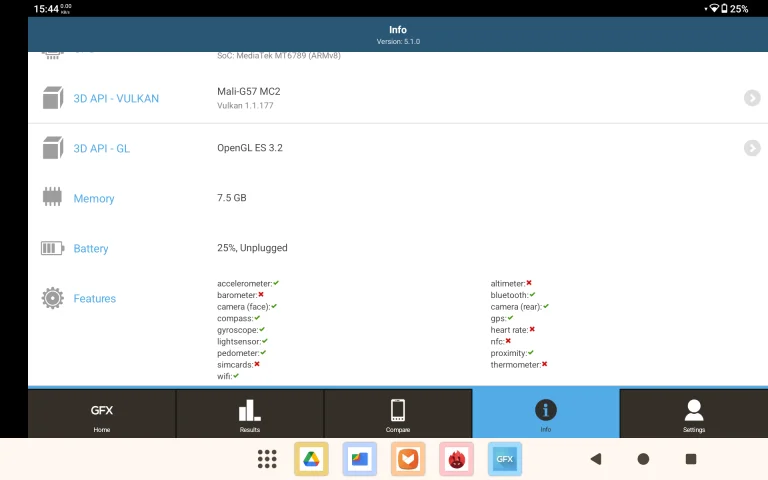Open the 3D API - GL label
Screen dimensions: 768x480
(x=101, y=148)
